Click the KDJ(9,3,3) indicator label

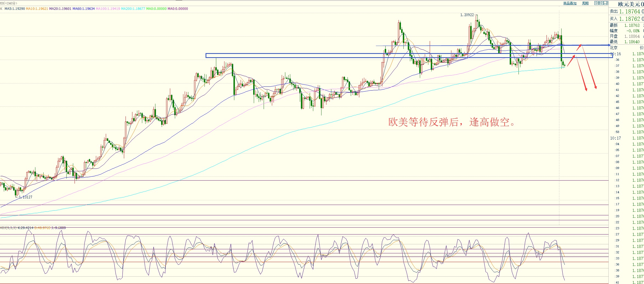[x=8, y=228]
